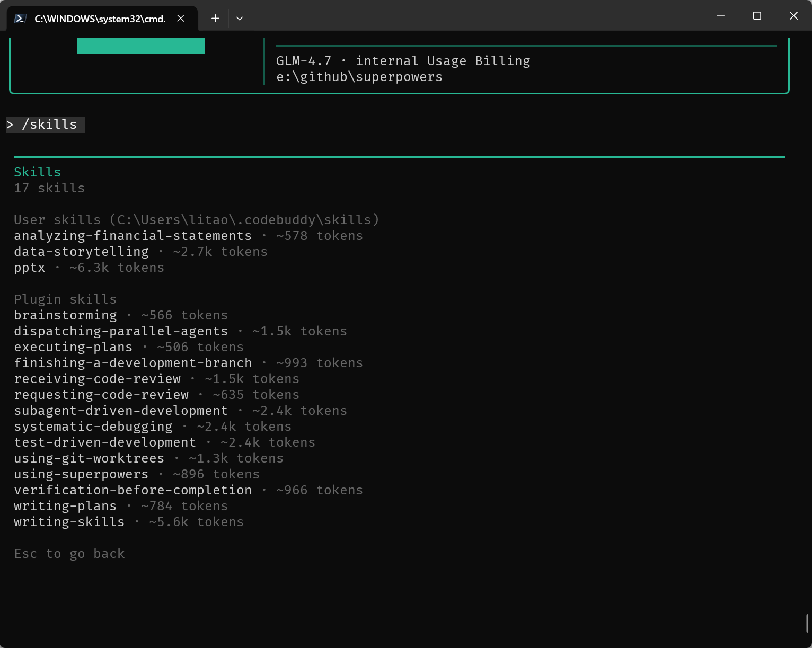The width and height of the screenshot is (812, 648).
Task: Choose the brainstorming plugin skill
Action: 65,315
